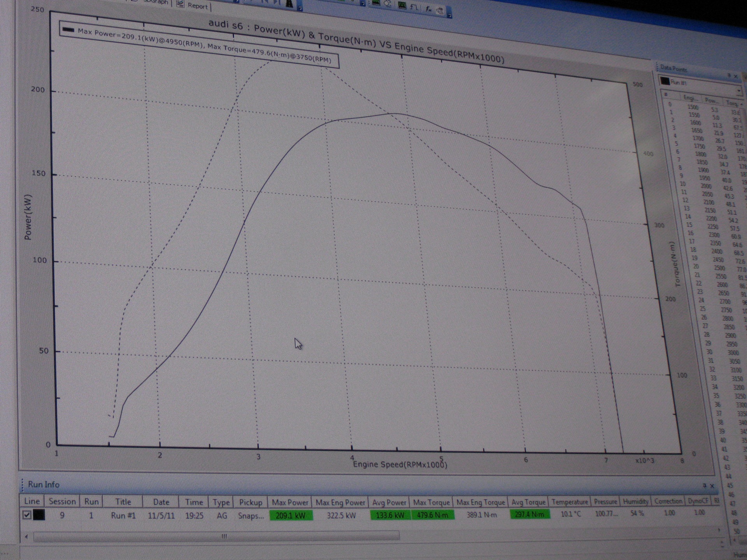Click the Temperature column header
This screenshot has height=560, width=747.
tap(569, 502)
